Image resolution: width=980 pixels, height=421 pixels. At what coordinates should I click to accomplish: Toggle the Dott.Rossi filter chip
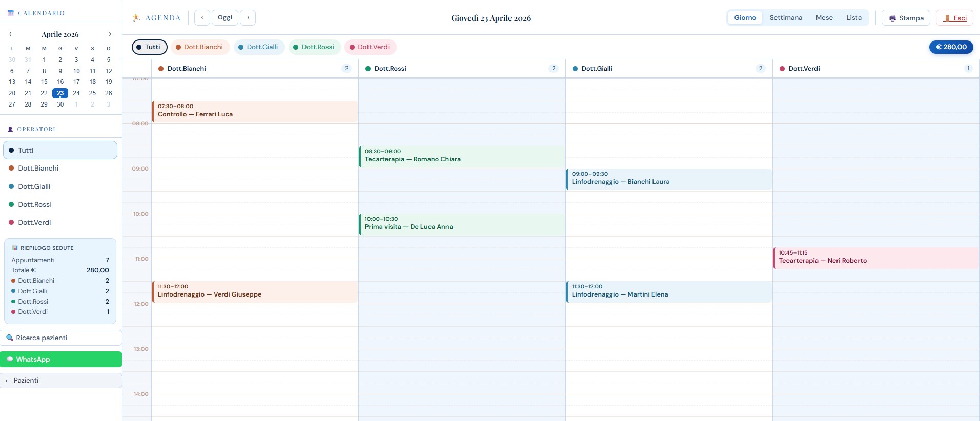[314, 47]
